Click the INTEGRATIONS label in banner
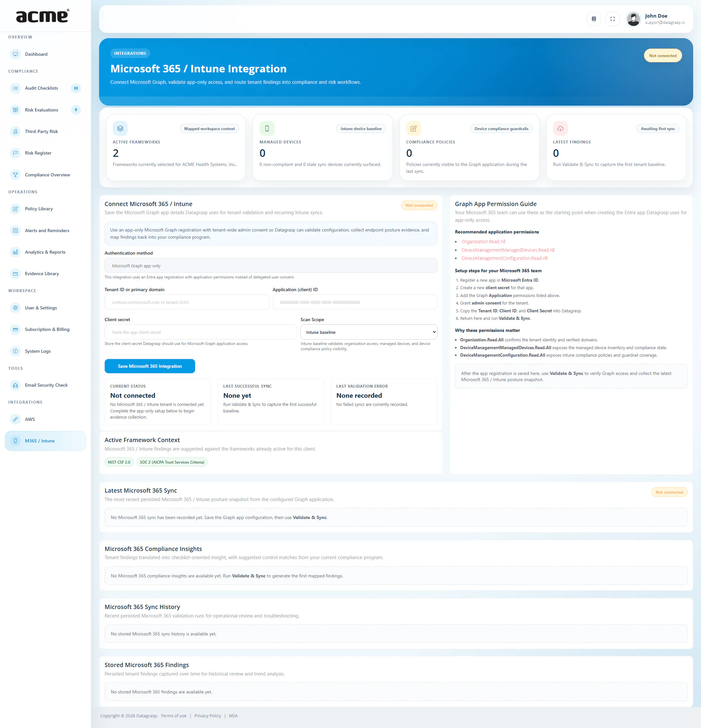 tap(130, 53)
